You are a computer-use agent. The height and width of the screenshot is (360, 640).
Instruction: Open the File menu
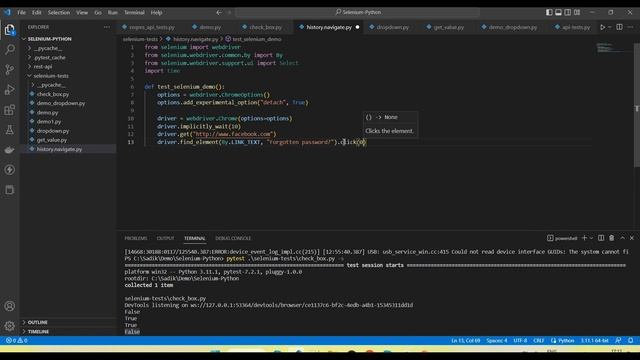click(22, 12)
